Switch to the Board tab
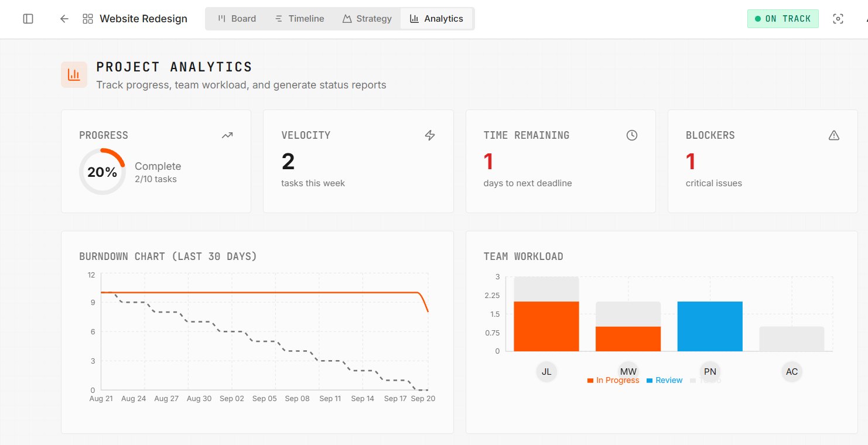 click(x=237, y=19)
